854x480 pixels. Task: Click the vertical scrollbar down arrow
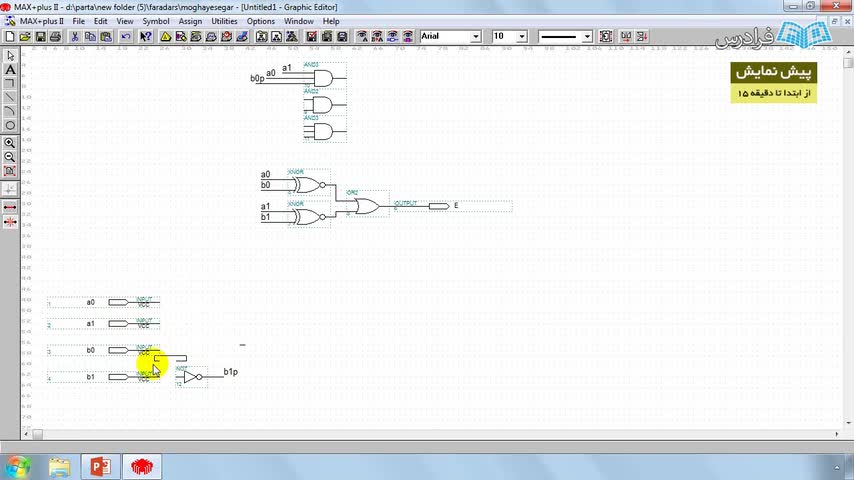[848, 423]
